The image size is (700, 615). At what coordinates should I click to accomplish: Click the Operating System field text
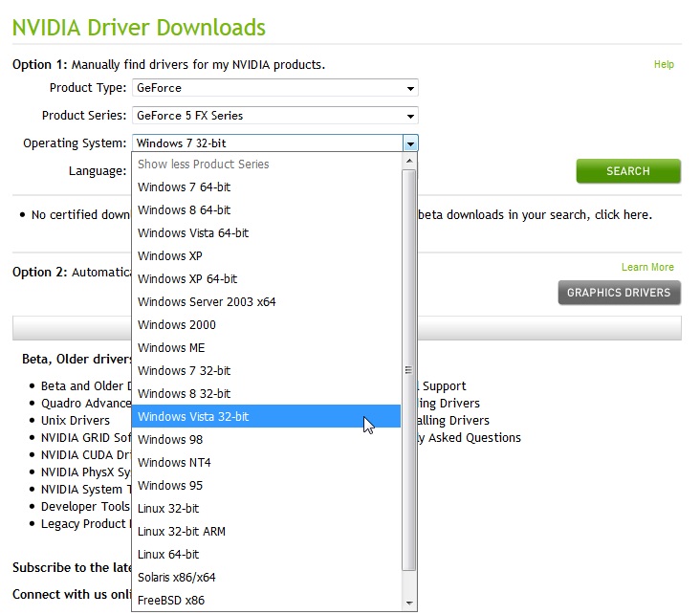tap(182, 143)
